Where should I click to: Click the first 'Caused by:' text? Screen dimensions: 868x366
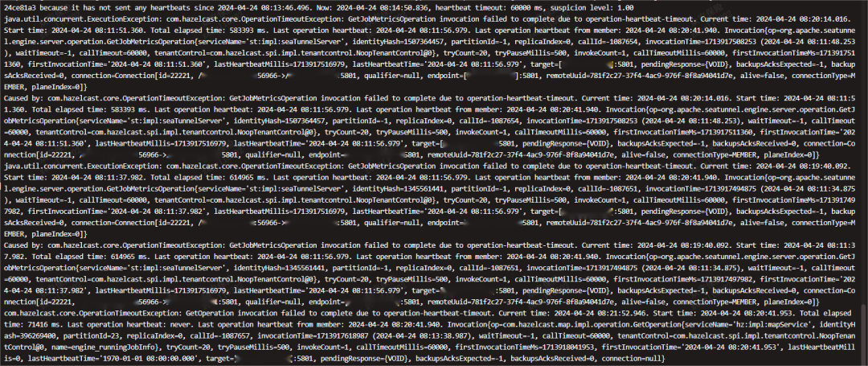click(23, 97)
